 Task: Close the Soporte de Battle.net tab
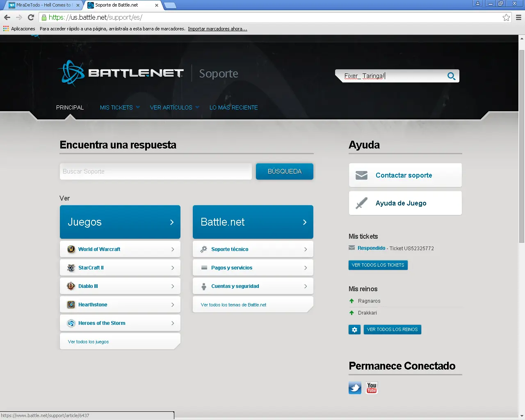pyautogui.click(x=157, y=5)
